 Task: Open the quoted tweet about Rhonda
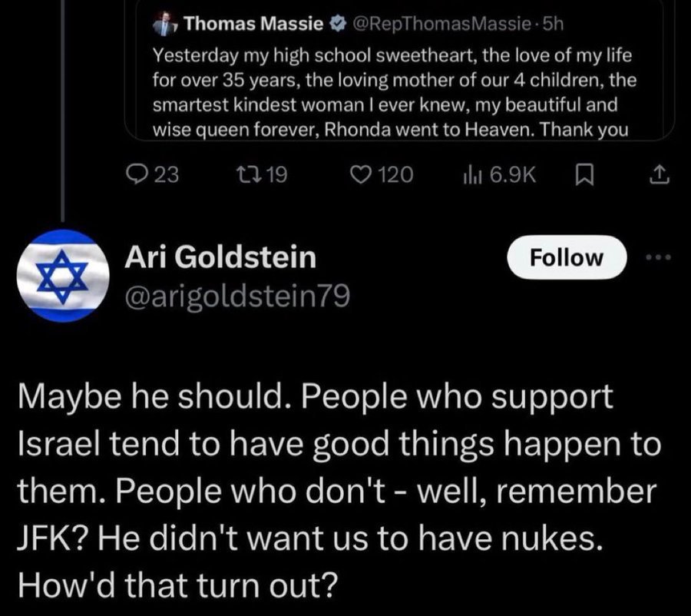pyautogui.click(x=399, y=71)
